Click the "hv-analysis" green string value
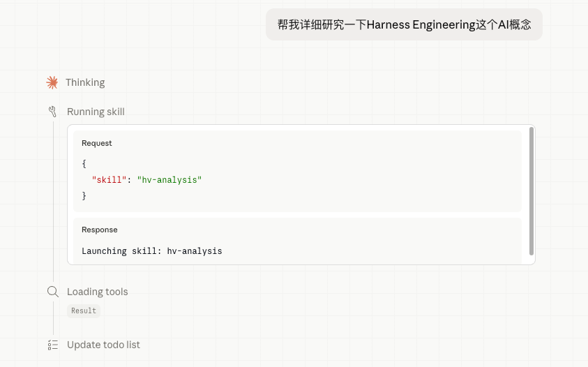Viewport: 588px width, 367px height. pyautogui.click(x=169, y=180)
